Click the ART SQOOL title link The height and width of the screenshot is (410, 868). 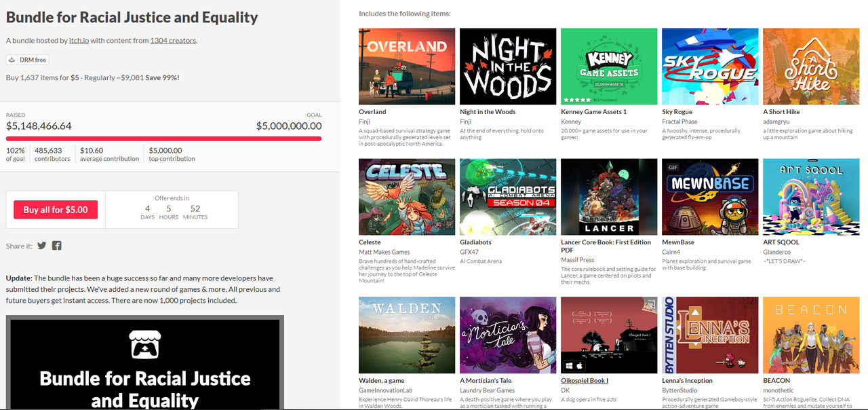[x=781, y=242]
